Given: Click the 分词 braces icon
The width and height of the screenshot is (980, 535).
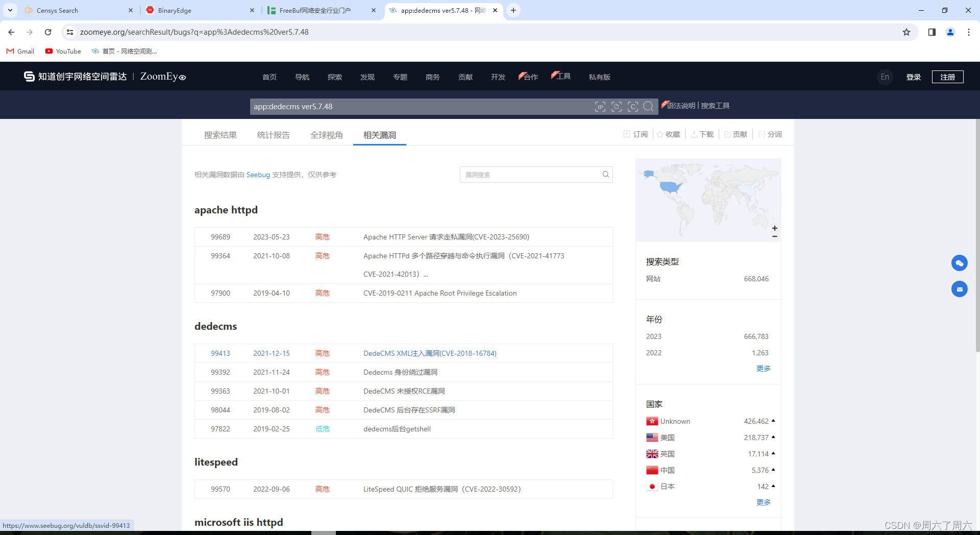Looking at the screenshot, I should click(x=762, y=134).
